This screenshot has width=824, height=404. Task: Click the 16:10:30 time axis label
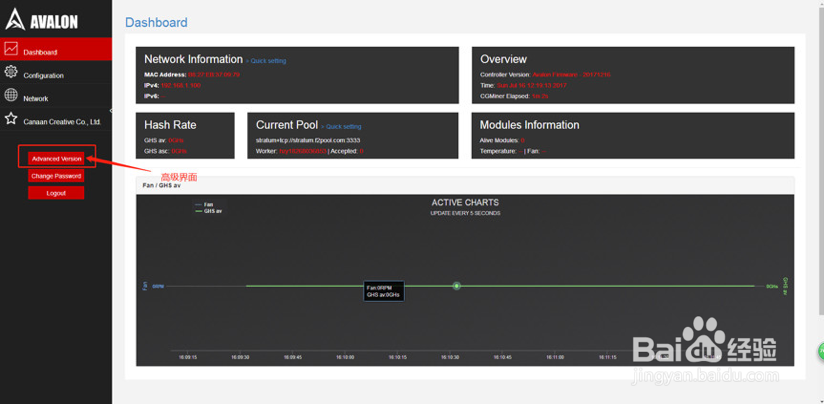pos(449,357)
